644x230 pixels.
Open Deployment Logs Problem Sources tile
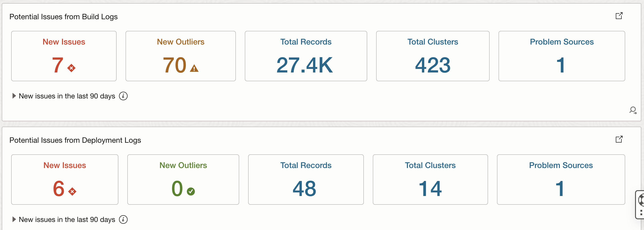[561, 179]
